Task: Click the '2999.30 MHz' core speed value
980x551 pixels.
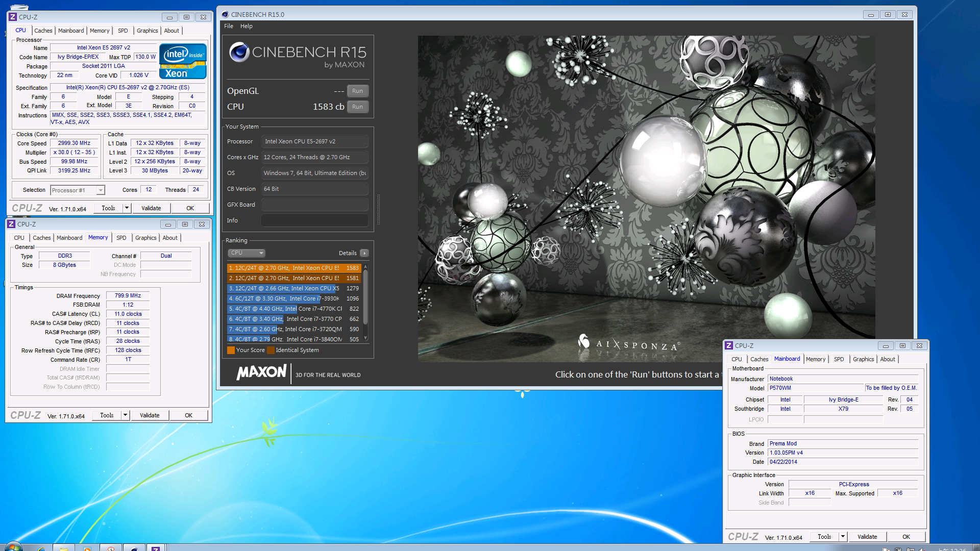Action: (x=74, y=143)
